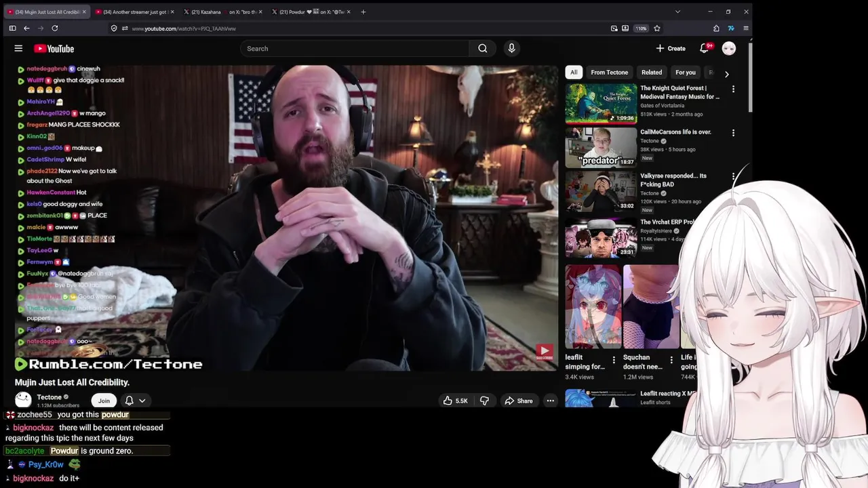Expand the notification preference chevron next to bell
868x488 pixels.
pyautogui.click(x=142, y=401)
